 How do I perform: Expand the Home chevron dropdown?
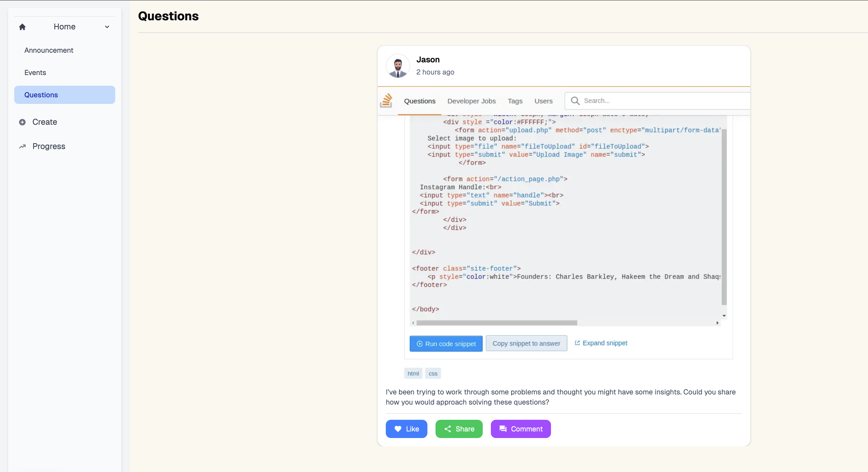point(107,27)
